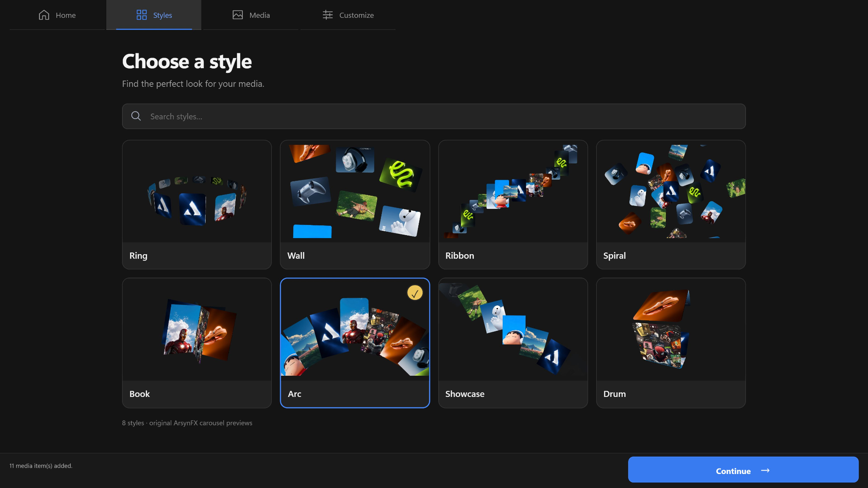This screenshot has height=488, width=868.
Task: Click the Spiral card label
Action: pos(615,256)
